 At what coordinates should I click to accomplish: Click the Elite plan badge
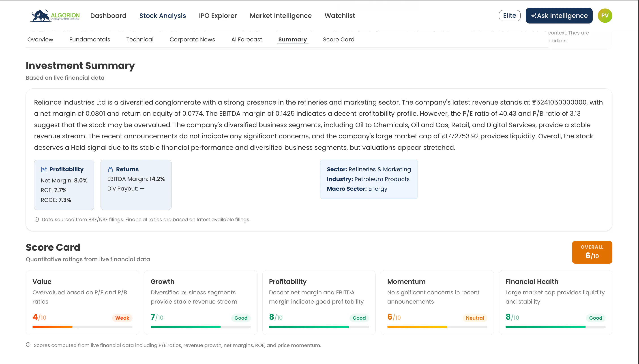[510, 16]
